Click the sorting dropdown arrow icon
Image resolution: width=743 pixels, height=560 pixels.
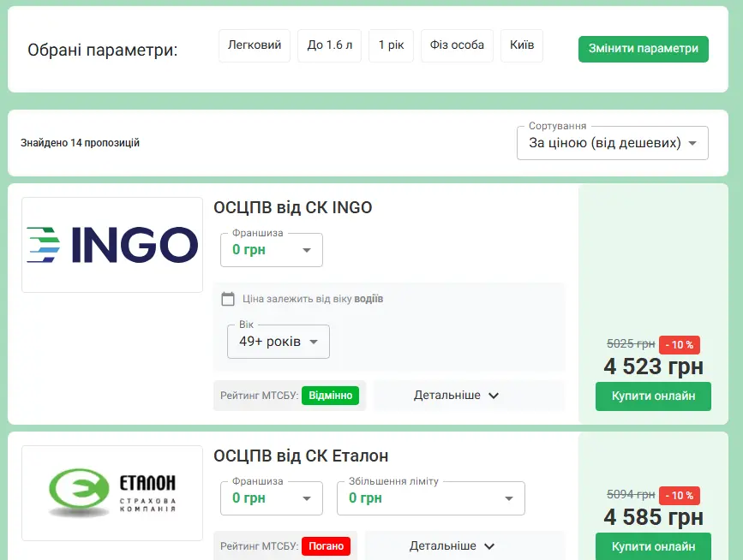click(692, 143)
